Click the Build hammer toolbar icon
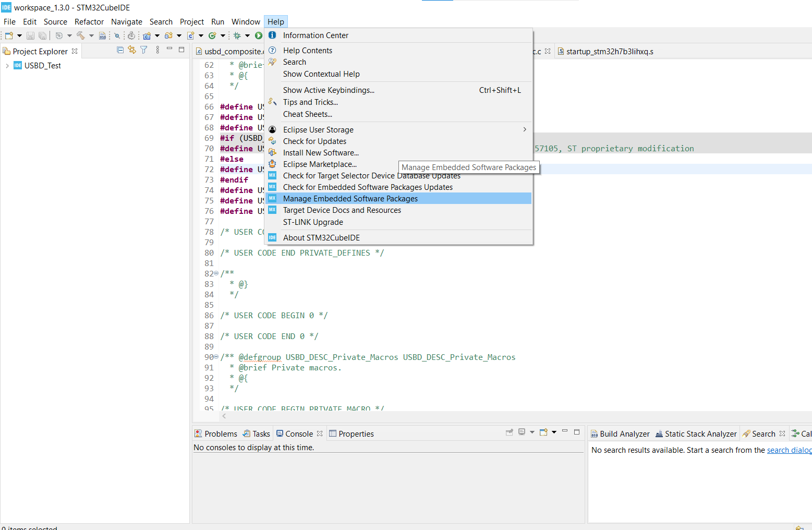Image resolution: width=812 pixels, height=530 pixels. (80, 35)
